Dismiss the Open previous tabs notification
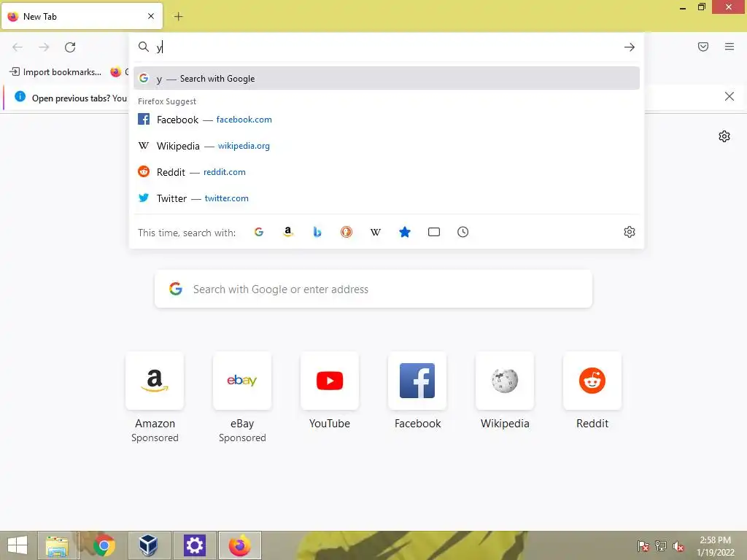Screen dimensions: 747x560 [729, 97]
